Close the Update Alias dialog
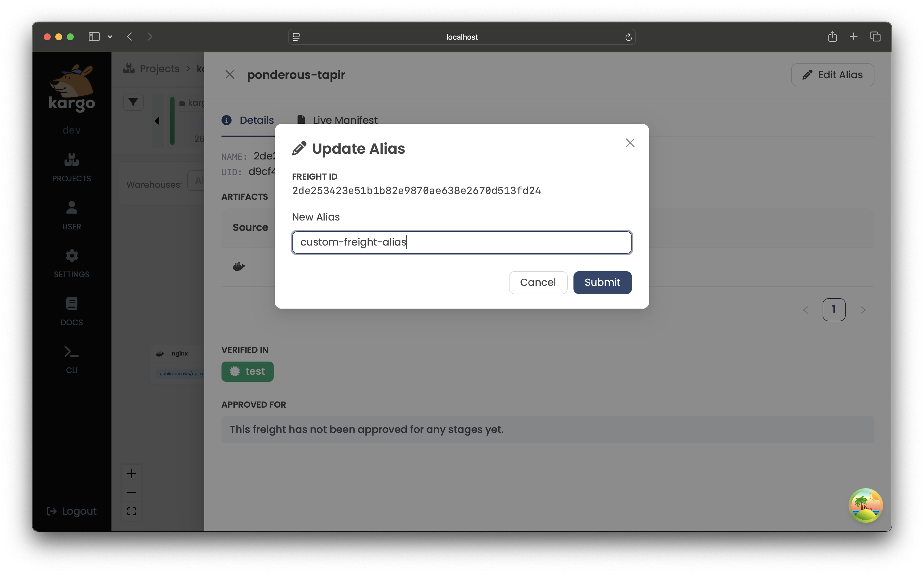Image resolution: width=924 pixels, height=574 pixels. coord(630,143)
